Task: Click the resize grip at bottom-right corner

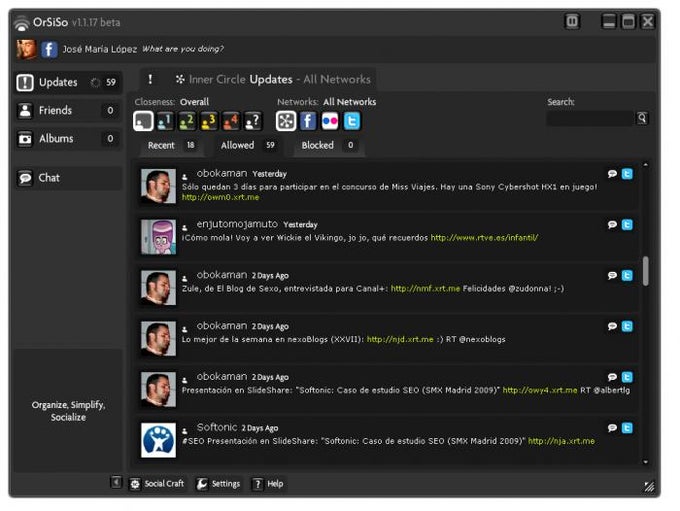Action: [x=649, y=486]
